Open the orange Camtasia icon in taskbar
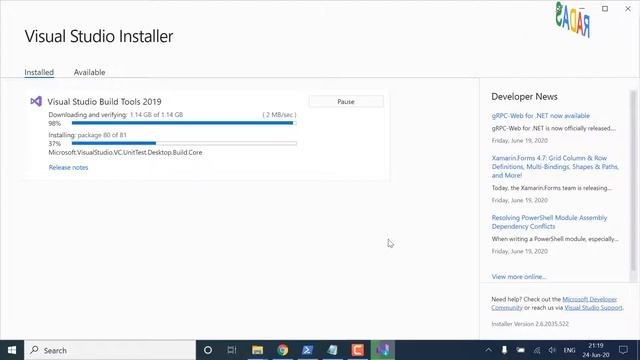Viewport: 640px width, 360px height. click(358, 350)
